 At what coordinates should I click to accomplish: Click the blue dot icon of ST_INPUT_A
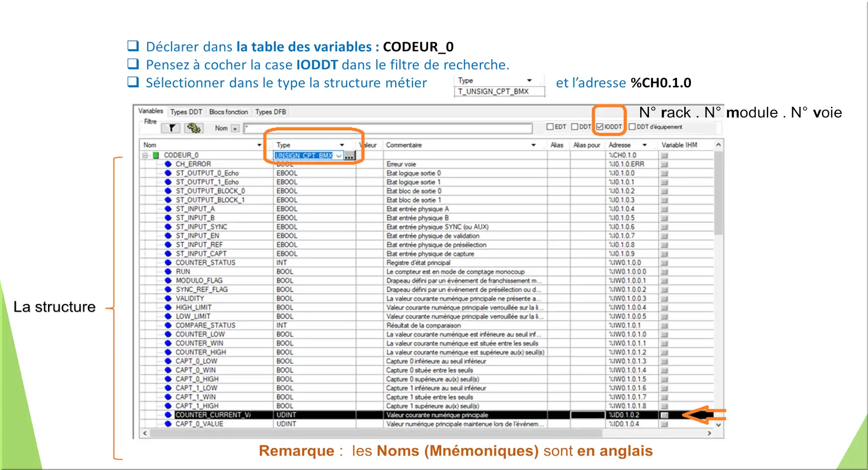pos(167,209)
